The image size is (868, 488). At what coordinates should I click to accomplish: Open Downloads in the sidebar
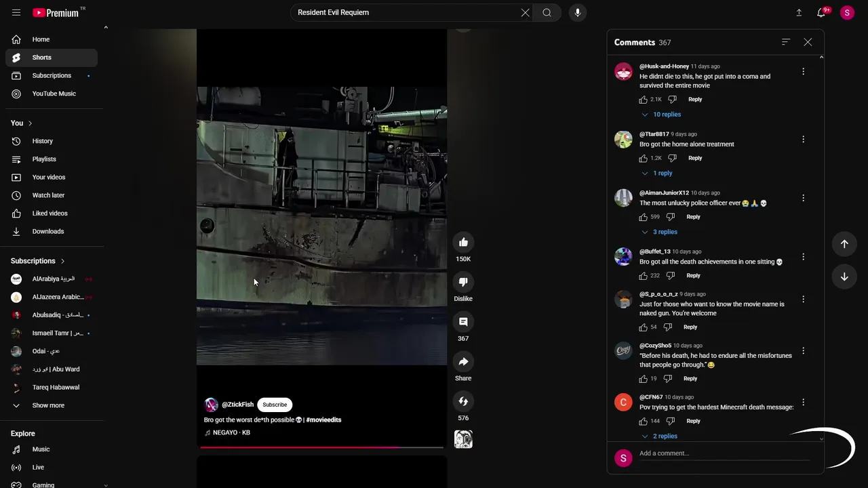tap(52, 232)
